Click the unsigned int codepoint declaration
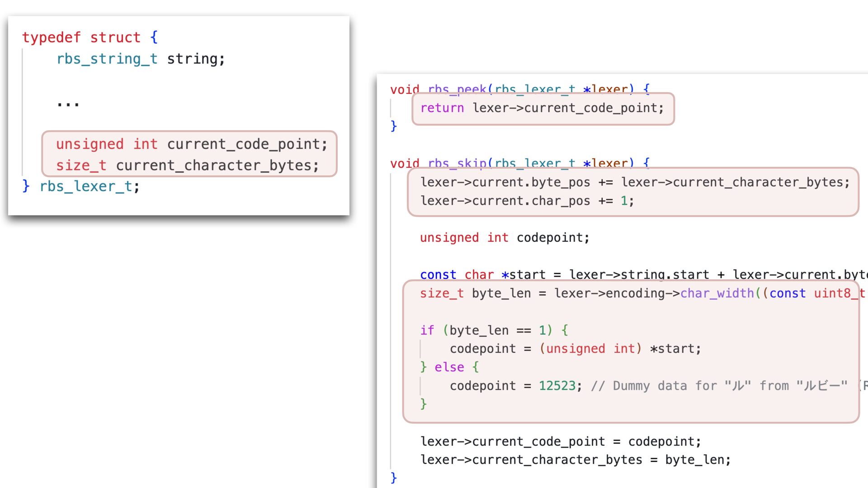This screenshot has width=868, height=488. coord(505,238)
